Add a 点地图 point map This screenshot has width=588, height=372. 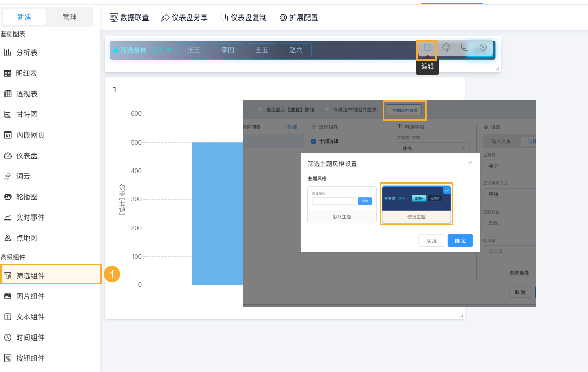[x=21, y=238]
